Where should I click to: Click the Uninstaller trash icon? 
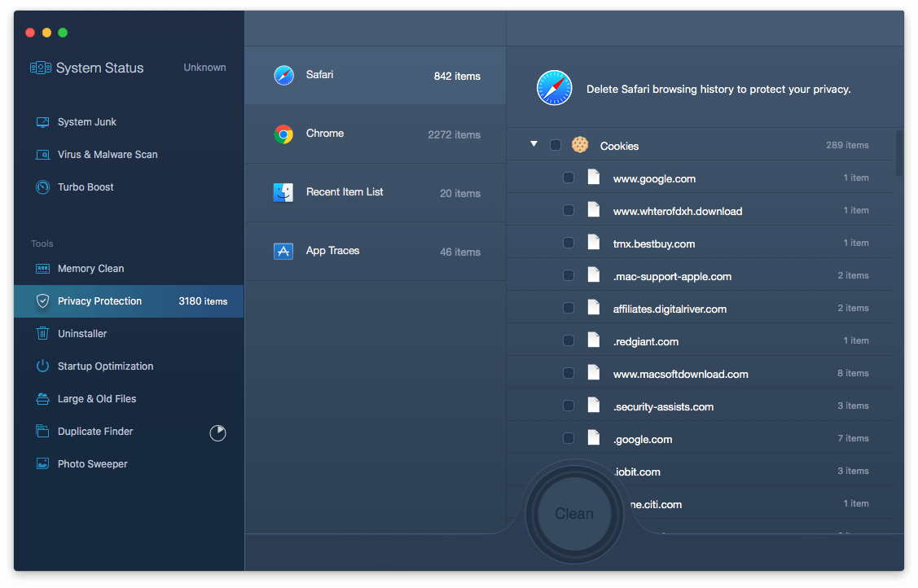click(x=42, y=333)
